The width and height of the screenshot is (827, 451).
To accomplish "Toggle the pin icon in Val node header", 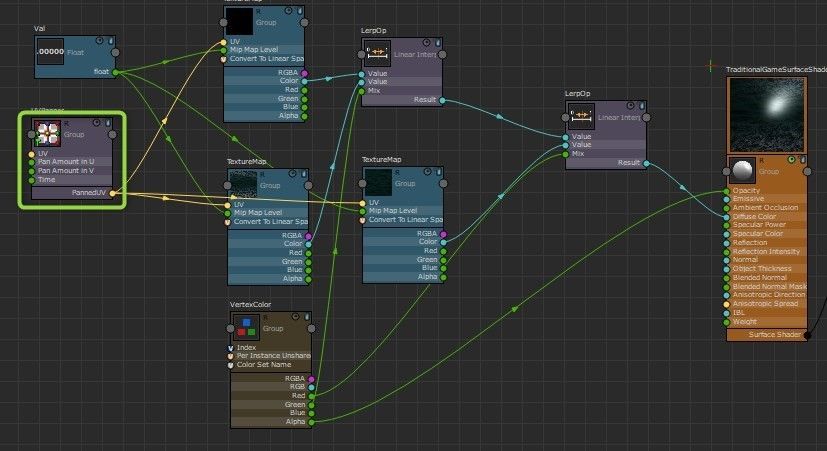I will (x=110, y=41).
